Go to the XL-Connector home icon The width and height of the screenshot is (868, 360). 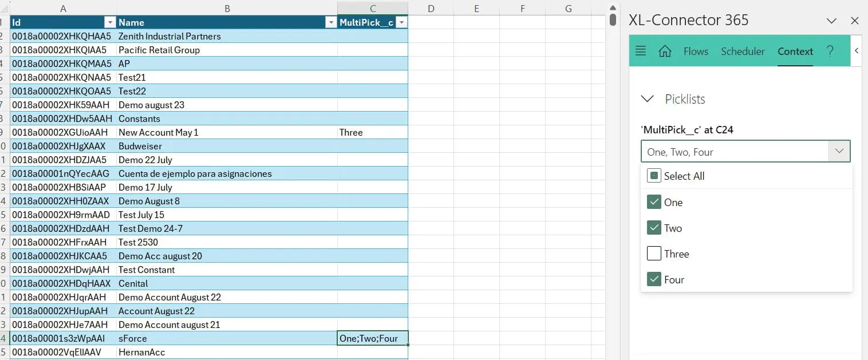tap(665, 51)
